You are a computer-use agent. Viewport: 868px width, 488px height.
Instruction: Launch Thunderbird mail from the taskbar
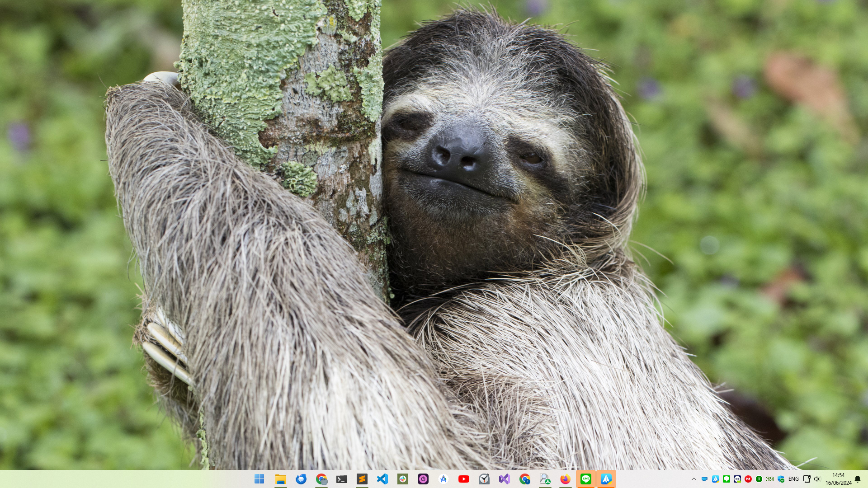coord(301,479)
